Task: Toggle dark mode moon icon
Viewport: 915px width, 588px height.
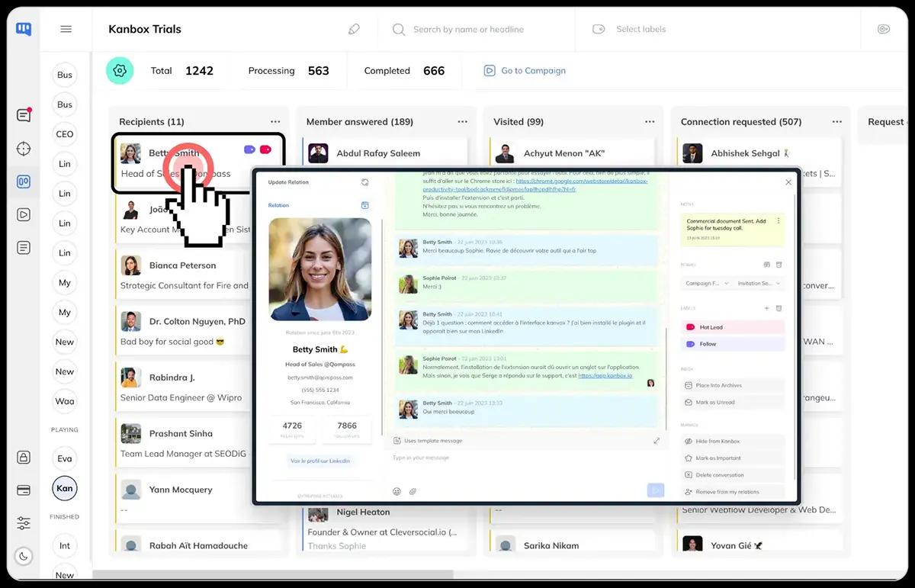Action: click(x=24, y=556)
